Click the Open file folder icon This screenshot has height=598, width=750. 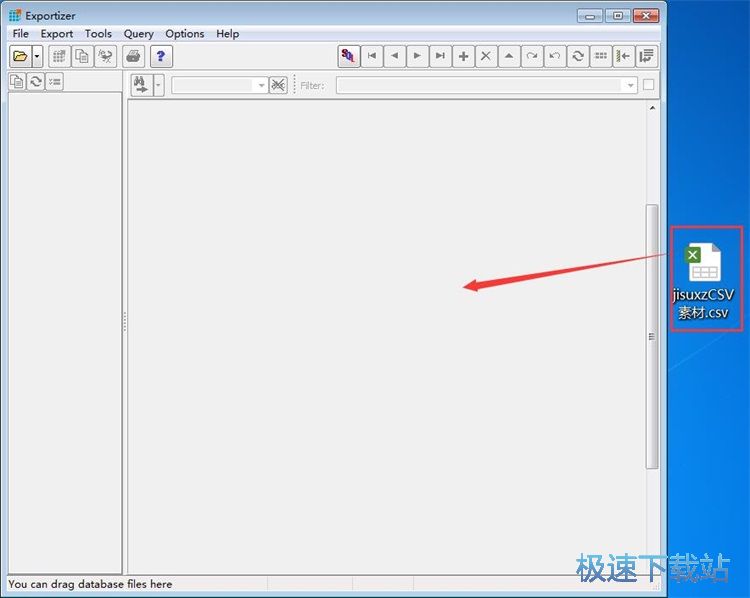(x=20, y=56)
